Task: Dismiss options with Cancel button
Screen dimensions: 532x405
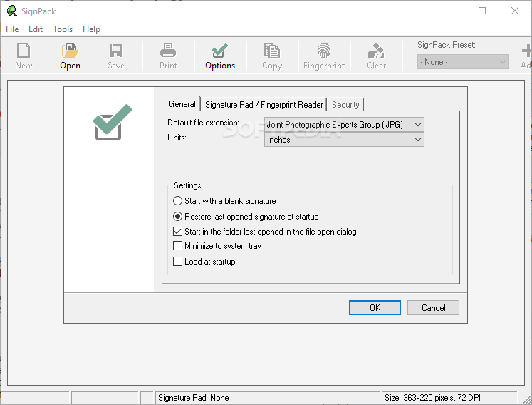Action: (433, 308)
